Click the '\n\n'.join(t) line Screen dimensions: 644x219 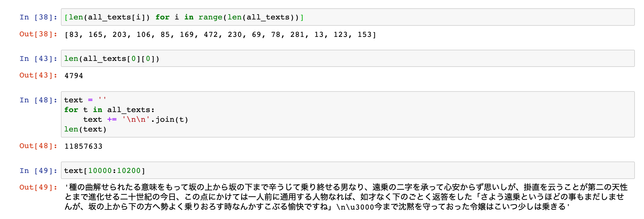click(x=136, y=120)
